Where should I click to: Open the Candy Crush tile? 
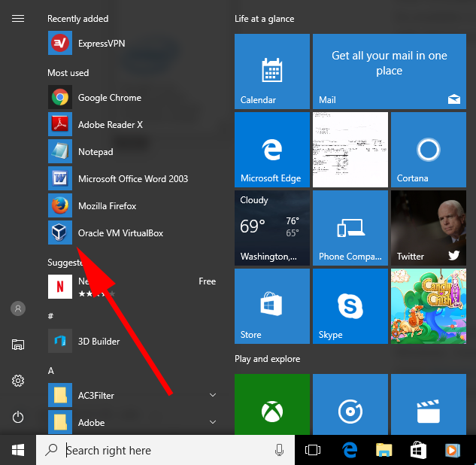[x=429, y=306]
